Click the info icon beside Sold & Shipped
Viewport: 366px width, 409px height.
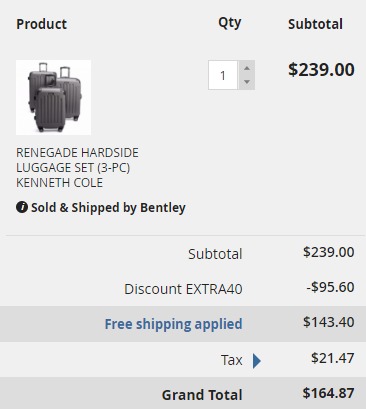pyautogui.click(x=22, y=207)
